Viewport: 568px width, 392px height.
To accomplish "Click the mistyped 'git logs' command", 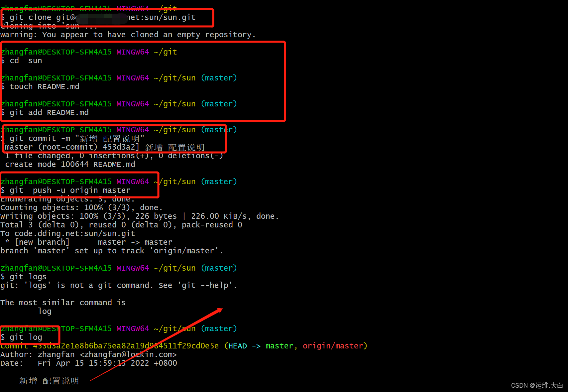I will pyautogui.click(x=24, y=277).
